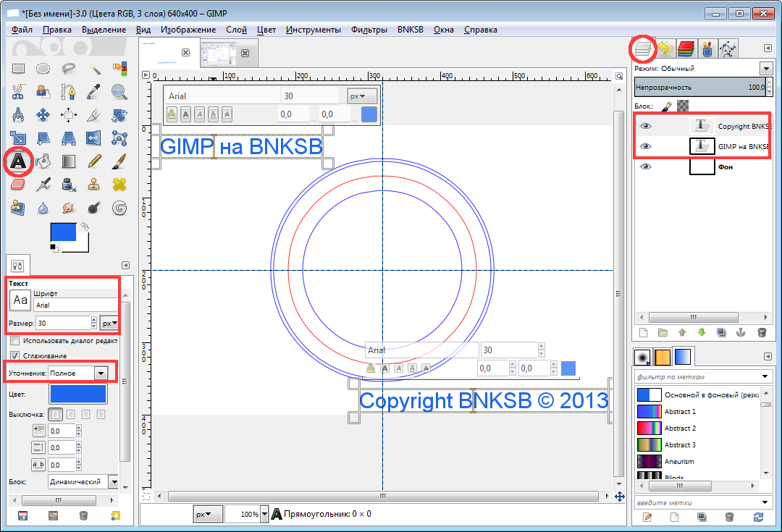Switch to the Patterns tab
Image resolution: width=782 pixels, height=532 pixels.
click(663, 357)
